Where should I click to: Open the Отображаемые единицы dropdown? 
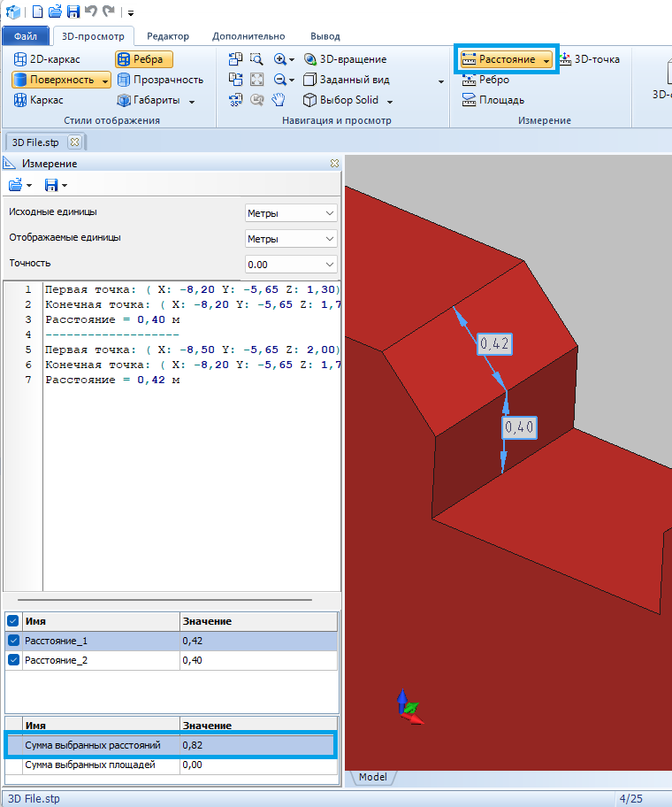coord(291,239)
